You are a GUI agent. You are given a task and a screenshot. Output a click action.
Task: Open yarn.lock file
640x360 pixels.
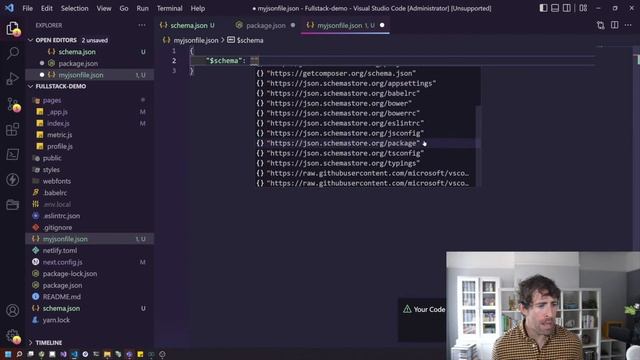coord(89,320)
